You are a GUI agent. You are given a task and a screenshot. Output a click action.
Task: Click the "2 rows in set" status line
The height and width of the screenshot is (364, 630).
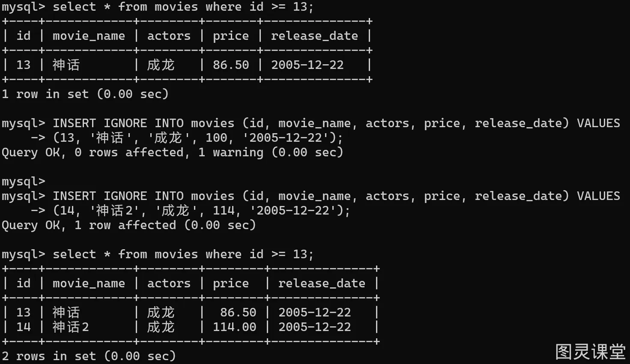[89, 356]
